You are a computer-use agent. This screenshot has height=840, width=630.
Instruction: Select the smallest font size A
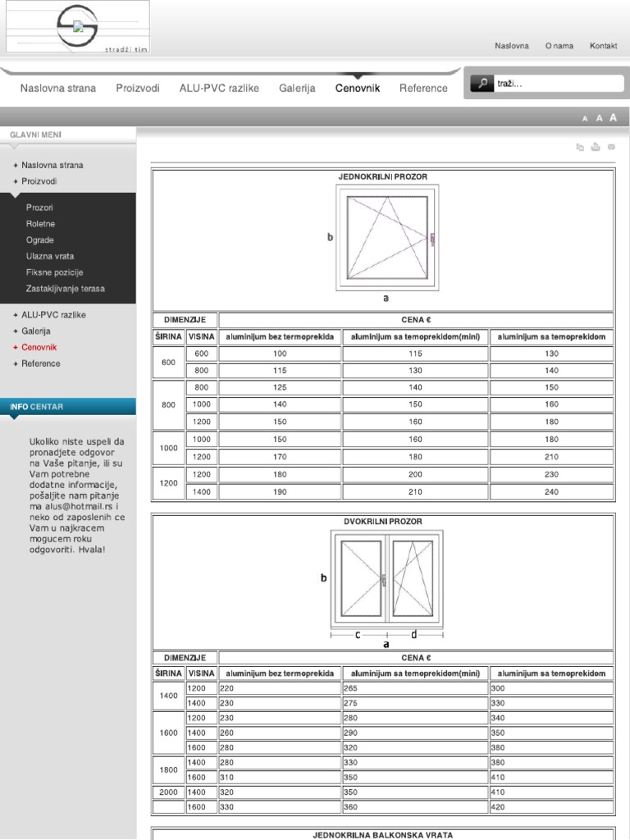[x=585, y=119]
